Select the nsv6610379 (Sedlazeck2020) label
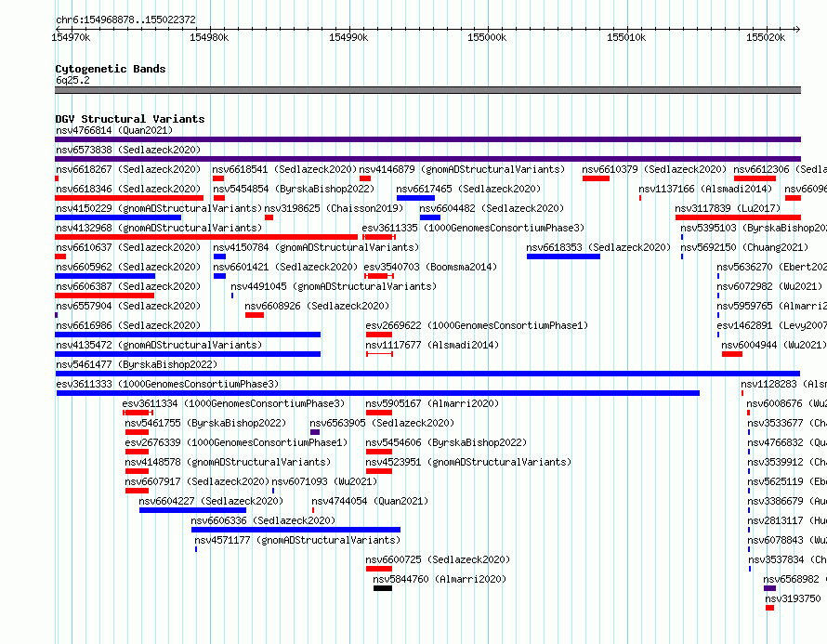827x644 pixels. tap(654, 169)
